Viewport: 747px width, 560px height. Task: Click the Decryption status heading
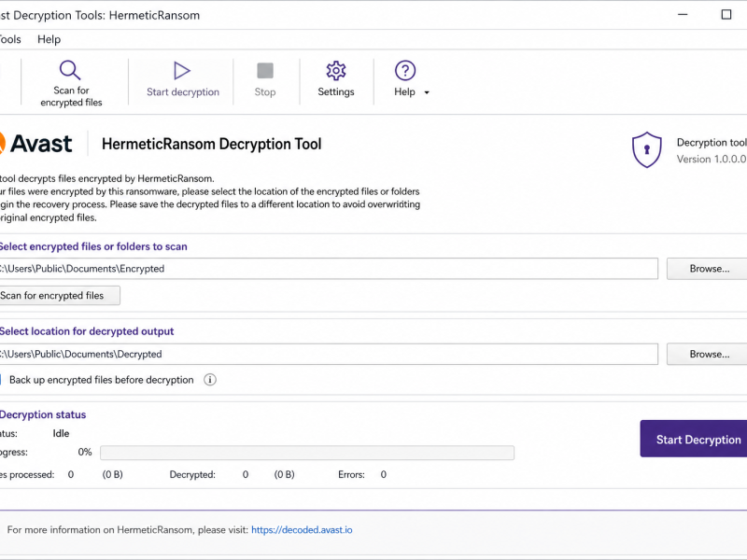(x=43, y=414)
